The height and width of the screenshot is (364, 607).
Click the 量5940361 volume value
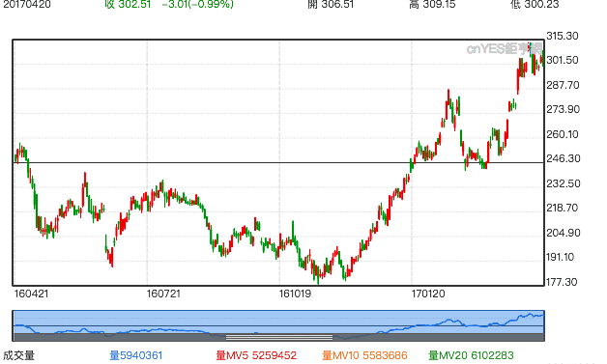(x=136, y=355)
